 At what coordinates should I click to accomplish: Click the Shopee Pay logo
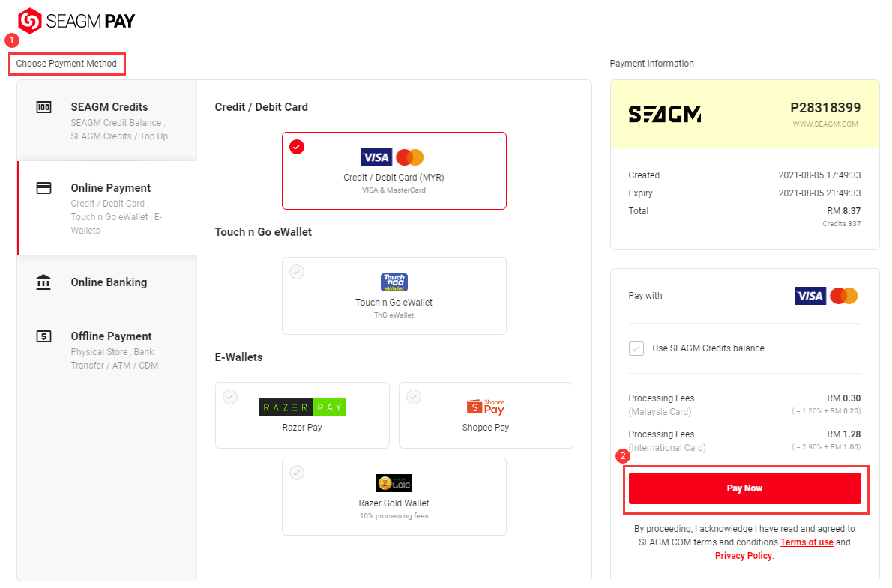click(x=485, y=407)
